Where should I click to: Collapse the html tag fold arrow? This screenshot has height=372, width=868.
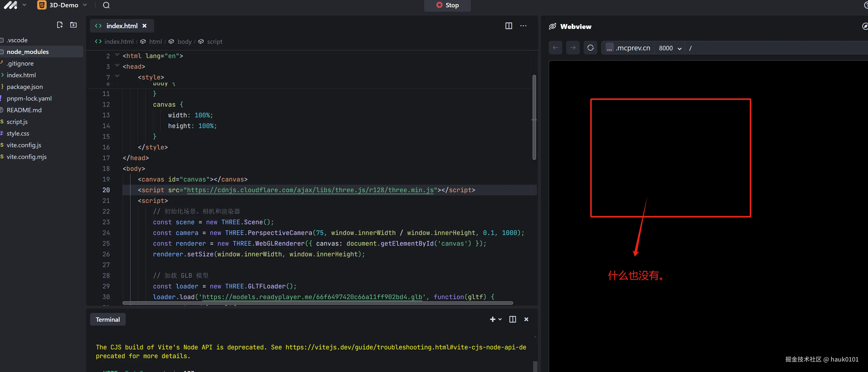pos(117,54)
